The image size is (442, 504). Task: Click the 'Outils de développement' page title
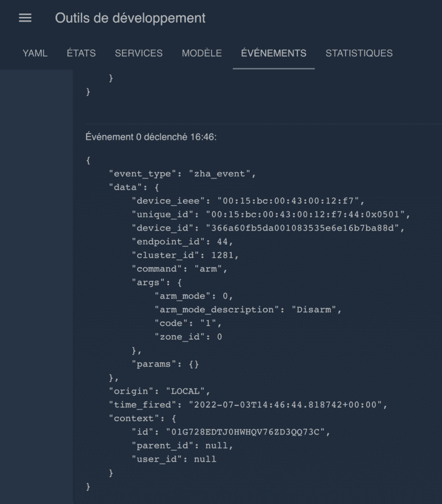coord(130,18)
